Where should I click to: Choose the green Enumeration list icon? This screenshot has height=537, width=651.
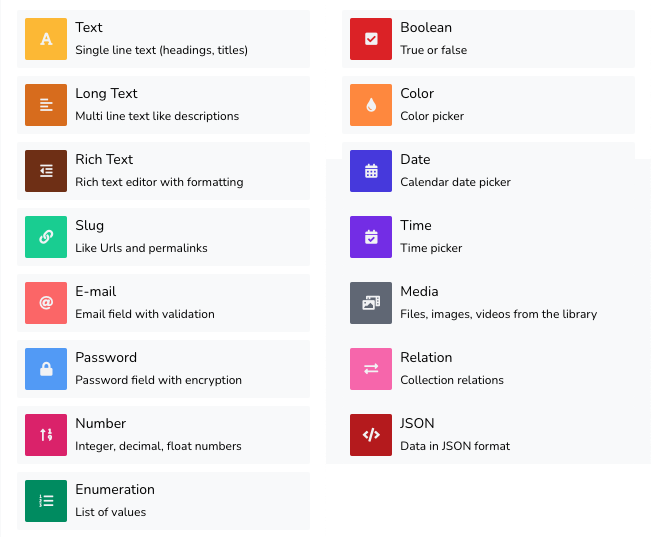click(x=46, y=501)
